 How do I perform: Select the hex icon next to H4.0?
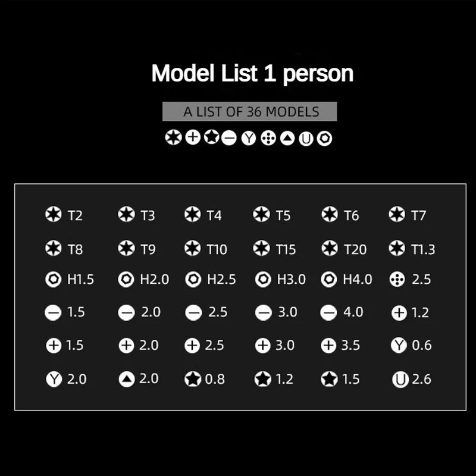[329, 279]
